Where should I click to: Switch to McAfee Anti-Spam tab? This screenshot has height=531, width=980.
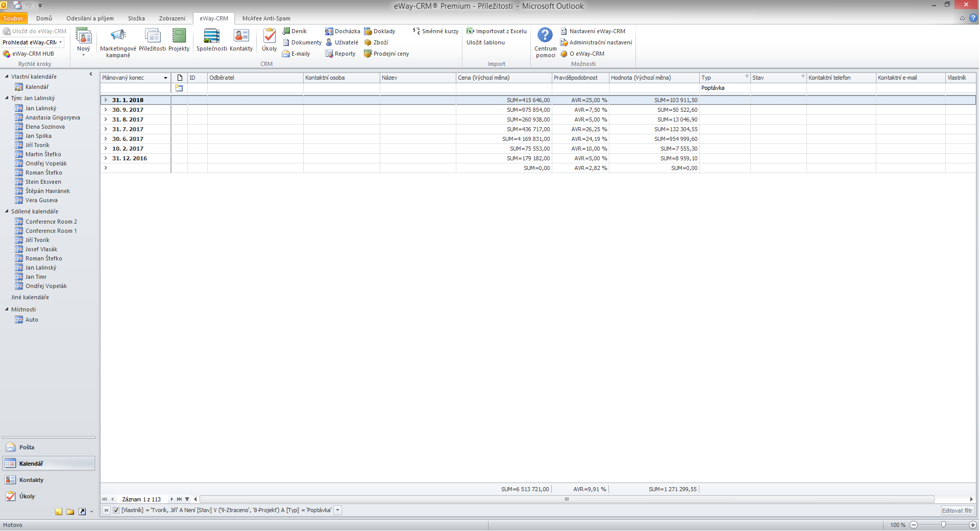tap(266, 18)
